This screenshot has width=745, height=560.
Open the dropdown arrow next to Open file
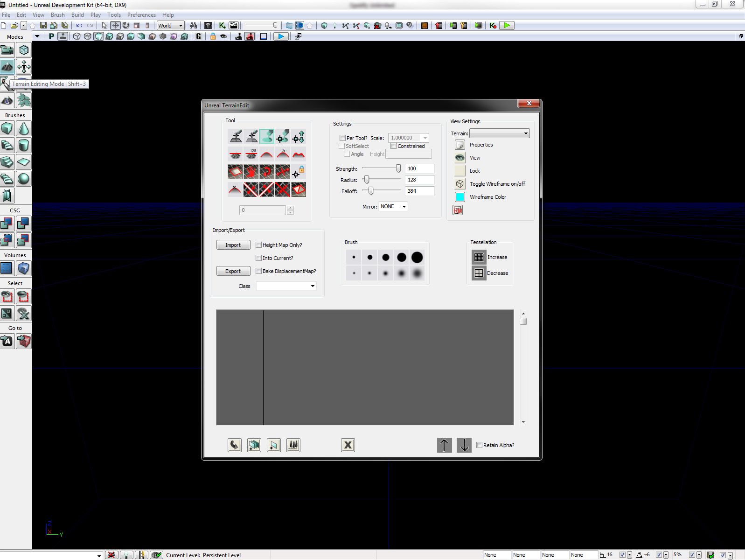[23, 26]
